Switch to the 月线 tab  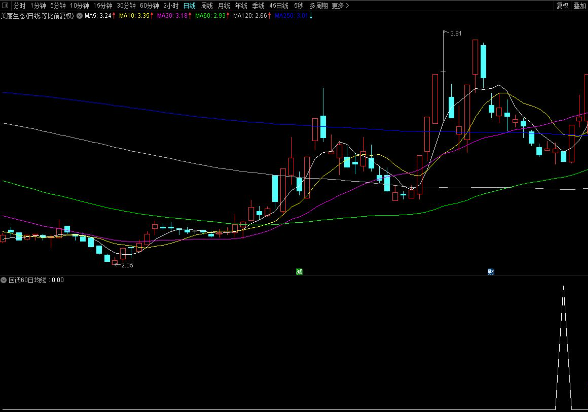coord(224,6)
